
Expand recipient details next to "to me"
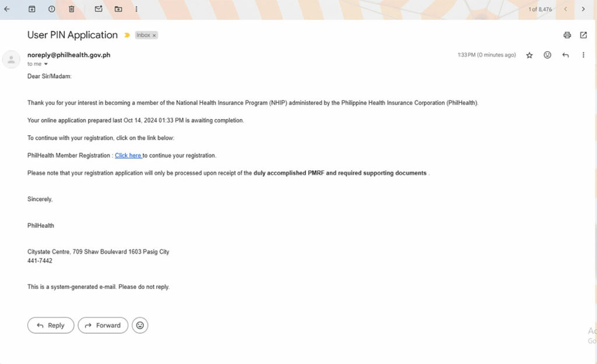click(x=46, y=64)
